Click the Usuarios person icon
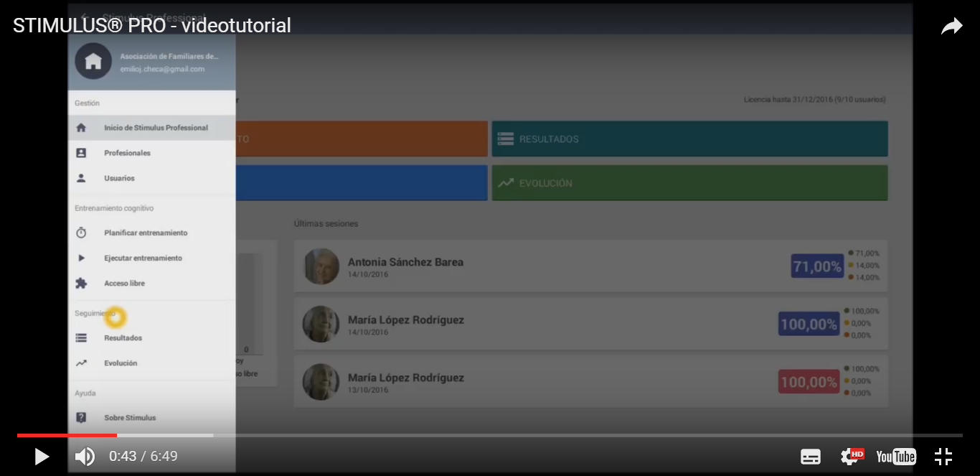 [81, 178]
